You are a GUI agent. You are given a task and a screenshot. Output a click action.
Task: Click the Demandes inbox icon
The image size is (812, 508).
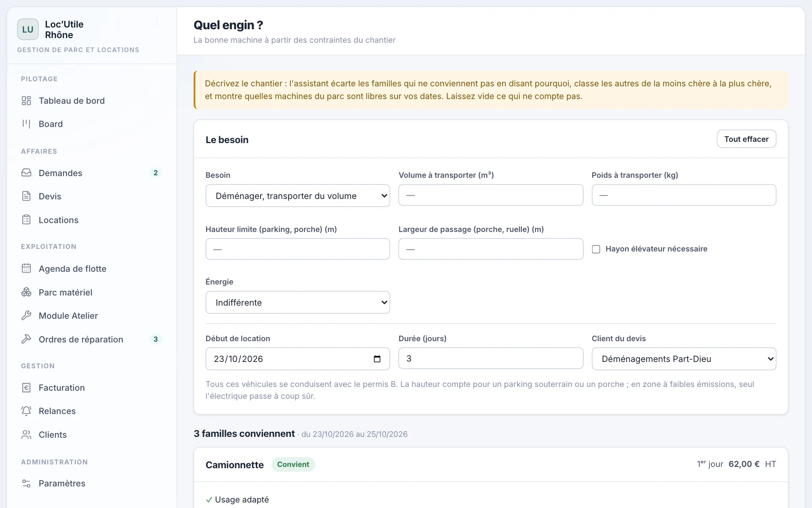click(26, 173)
